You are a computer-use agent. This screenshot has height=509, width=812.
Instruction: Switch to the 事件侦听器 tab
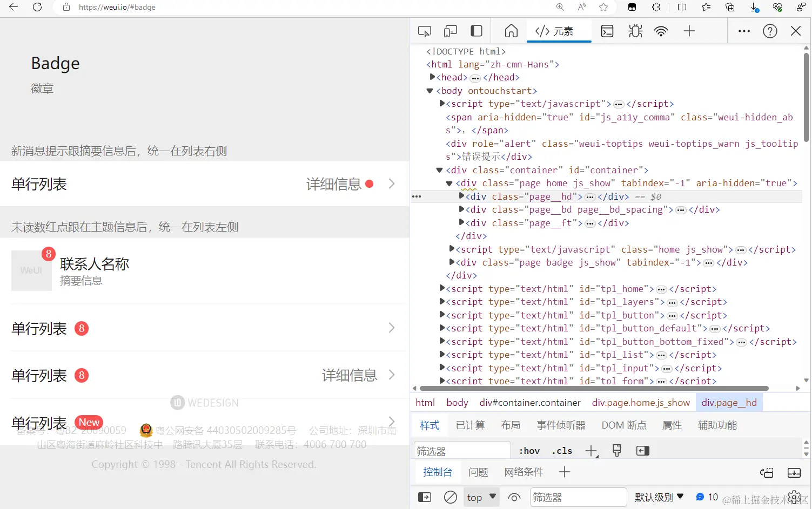pos(561,425)
